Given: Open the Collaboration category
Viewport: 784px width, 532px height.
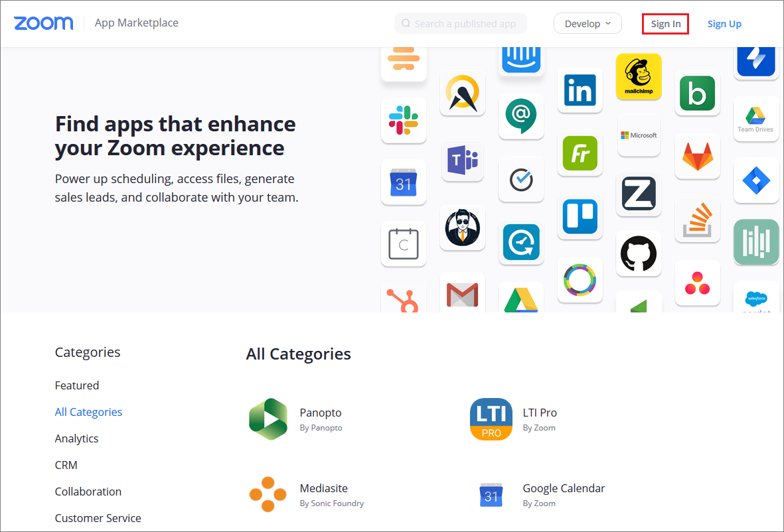Looking at the screenshot, I should point(88,492).
